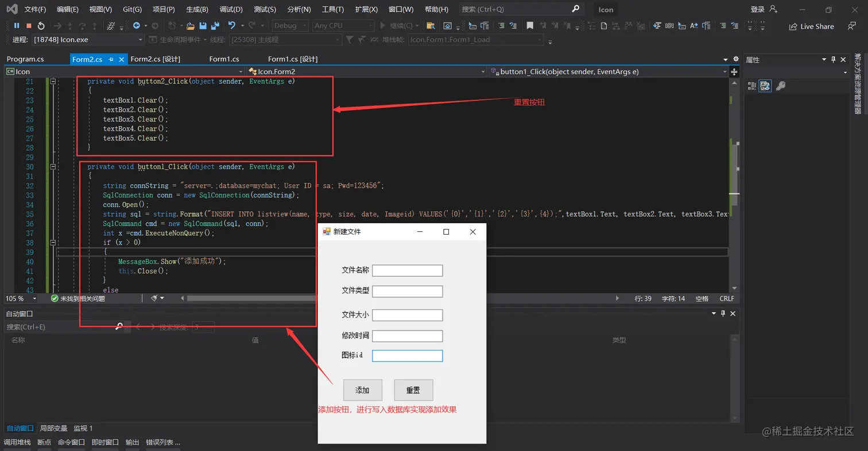Switch to the Form2.cs [设计] tab
The image size is (868, 451).
(155, 59)
